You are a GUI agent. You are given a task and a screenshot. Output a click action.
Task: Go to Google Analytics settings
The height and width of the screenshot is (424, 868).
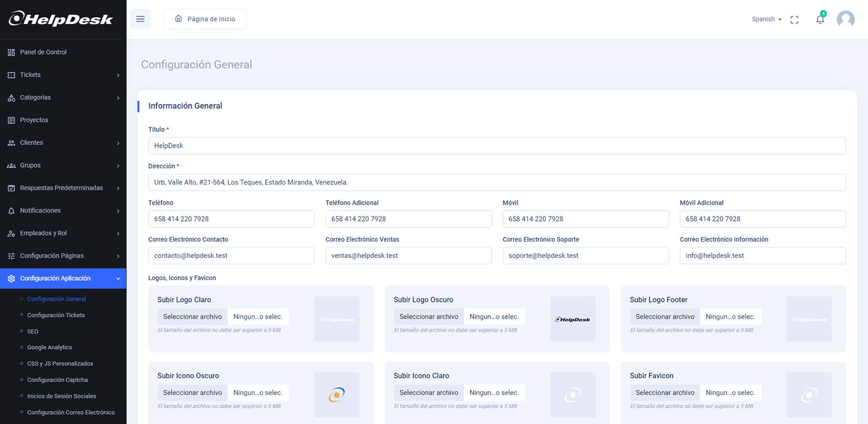49,347
